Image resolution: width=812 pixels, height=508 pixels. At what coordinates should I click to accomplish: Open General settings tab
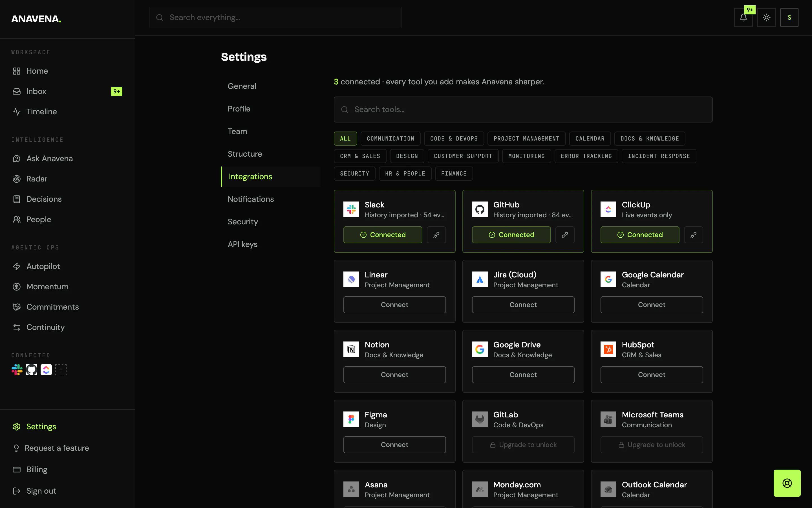coord(270,86)
